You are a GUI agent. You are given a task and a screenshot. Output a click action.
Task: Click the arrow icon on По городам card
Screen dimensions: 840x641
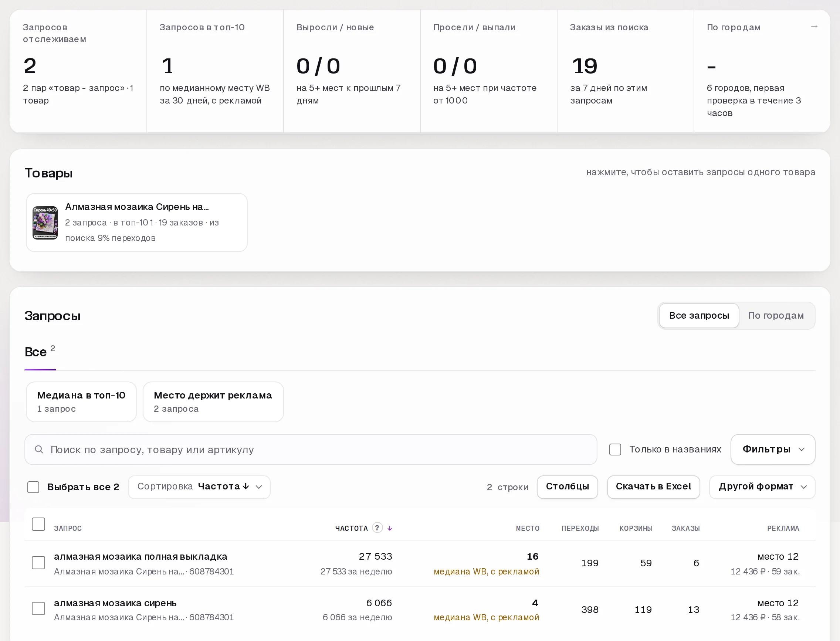coord(814,27)
